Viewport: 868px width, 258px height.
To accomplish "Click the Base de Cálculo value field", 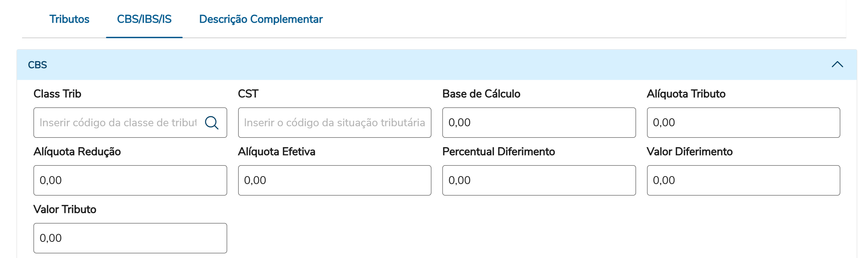I will tap(539, 122).
